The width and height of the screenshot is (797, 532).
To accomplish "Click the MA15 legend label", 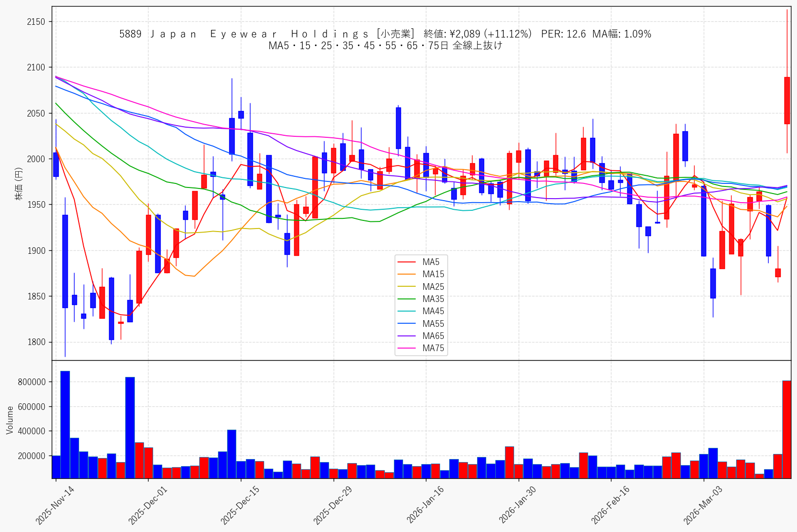I will click(433, 274).
